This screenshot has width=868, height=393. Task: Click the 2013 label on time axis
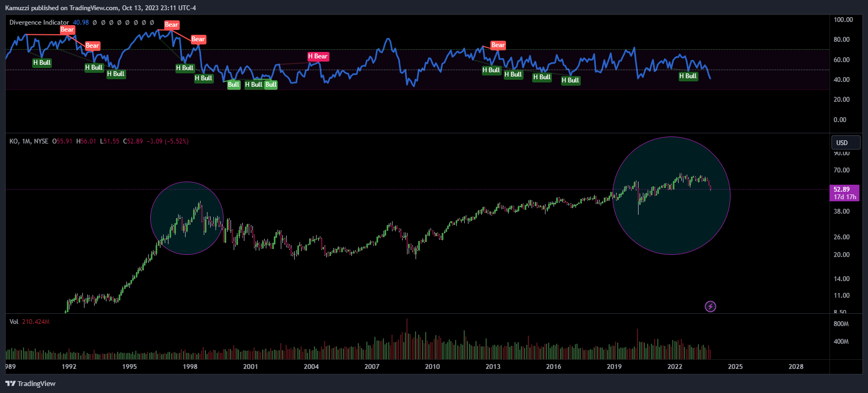(493, 367)
